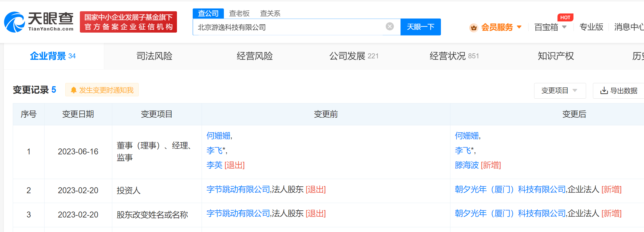The image size is (644, 232).
Task: Open the 专业版 link
Action: pyautogui.click(x=591, y=27)
